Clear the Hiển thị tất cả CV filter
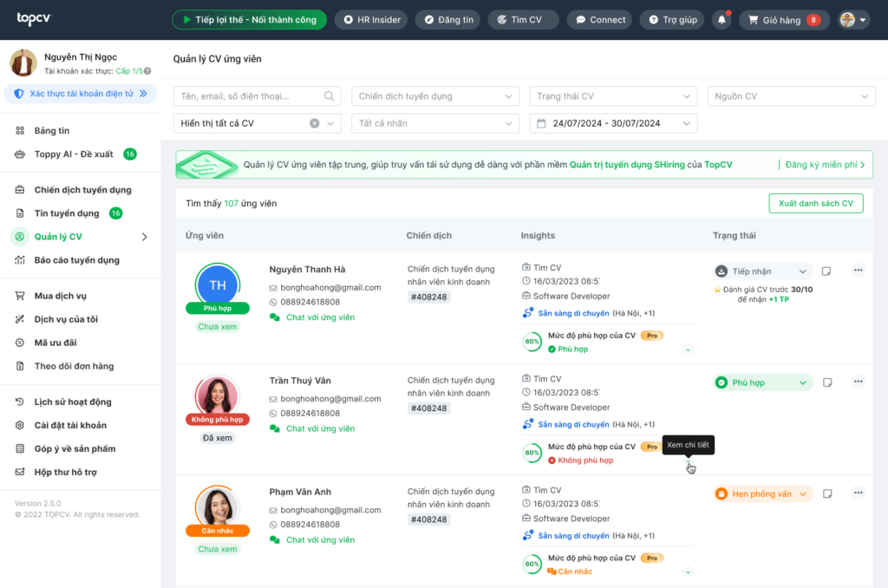Screen dimensions: 888x588 pyautogui.click(x=314, y=123)
